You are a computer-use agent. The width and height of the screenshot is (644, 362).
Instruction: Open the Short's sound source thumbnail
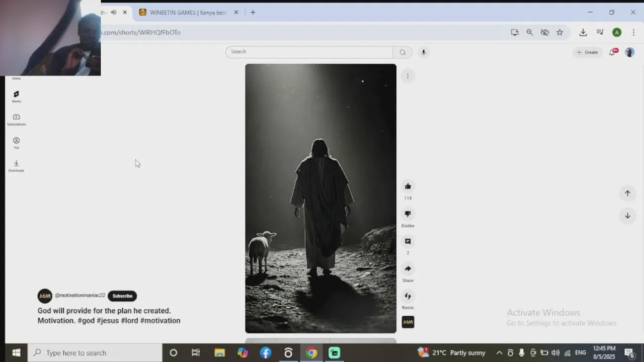pos(408,322)
